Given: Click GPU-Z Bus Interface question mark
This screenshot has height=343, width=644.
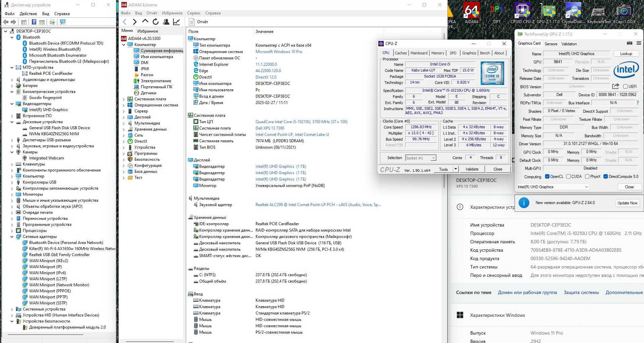Looking at the screenshot, I should pyautogui.click(x=638, y=103).
